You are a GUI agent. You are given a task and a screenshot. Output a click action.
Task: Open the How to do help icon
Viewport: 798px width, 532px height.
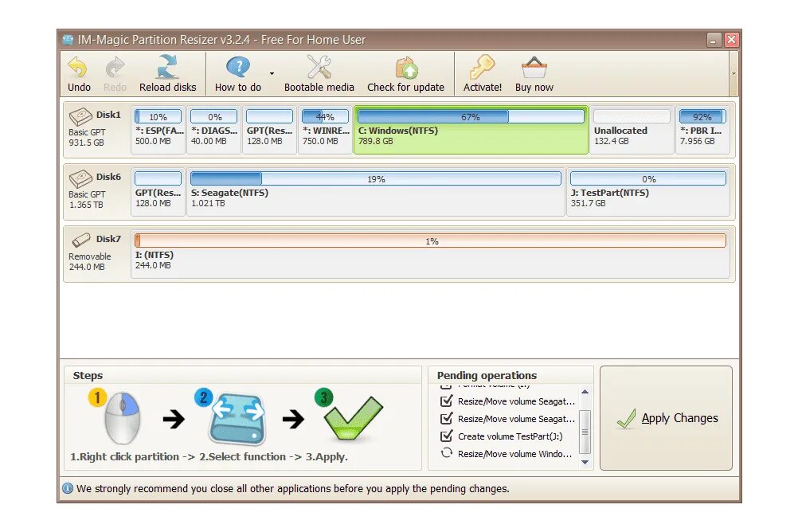(237, 67)
